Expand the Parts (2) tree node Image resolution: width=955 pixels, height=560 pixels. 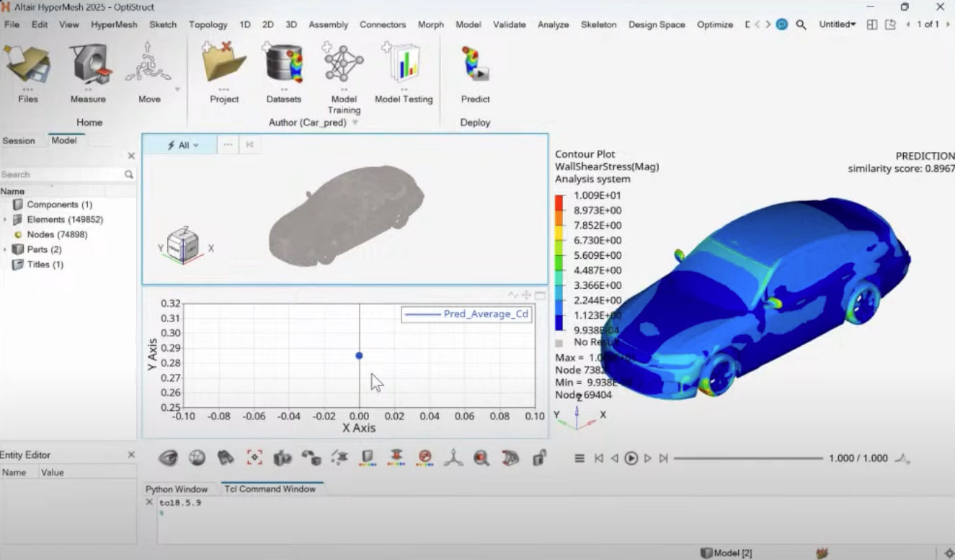pyautogui.click(x=5, y=249)
